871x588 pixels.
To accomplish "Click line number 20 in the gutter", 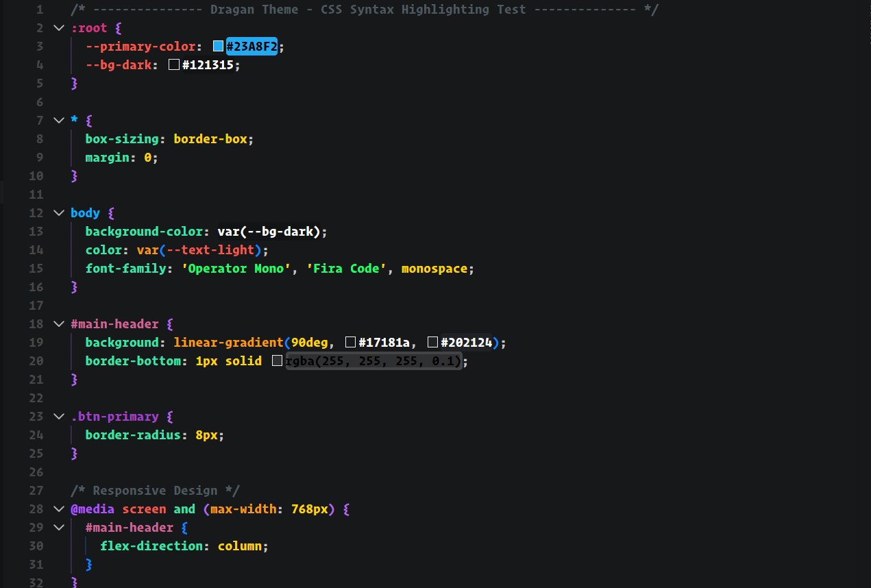I will pos(36,361).
